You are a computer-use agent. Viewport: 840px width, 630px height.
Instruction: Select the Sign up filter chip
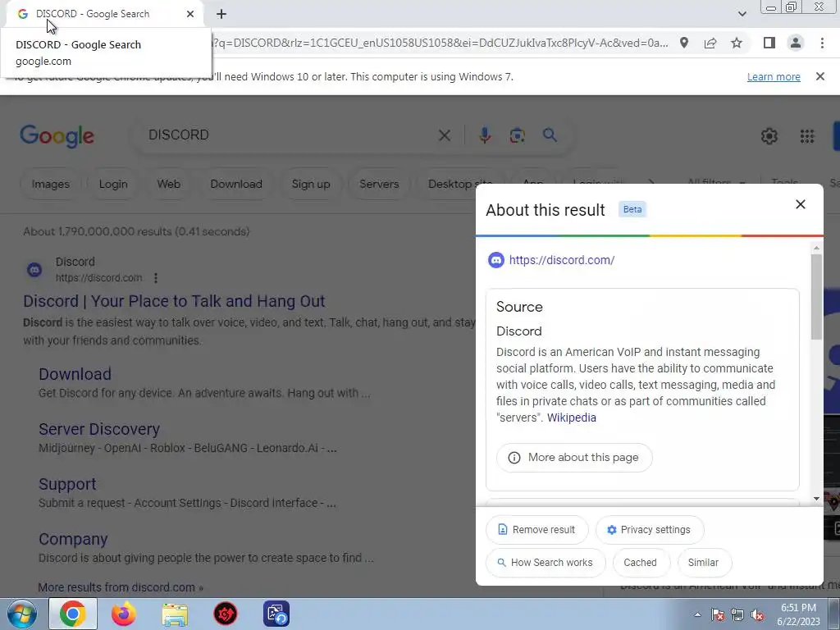[311, 185]
